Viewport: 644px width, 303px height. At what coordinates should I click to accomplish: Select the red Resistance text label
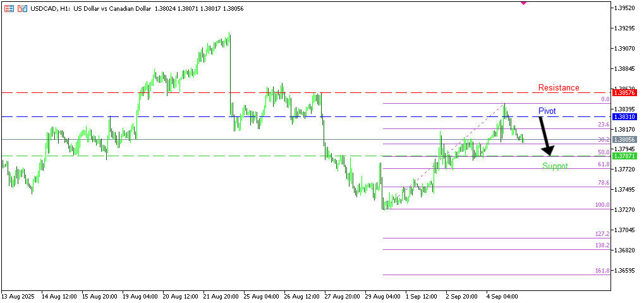click(558, 88)
